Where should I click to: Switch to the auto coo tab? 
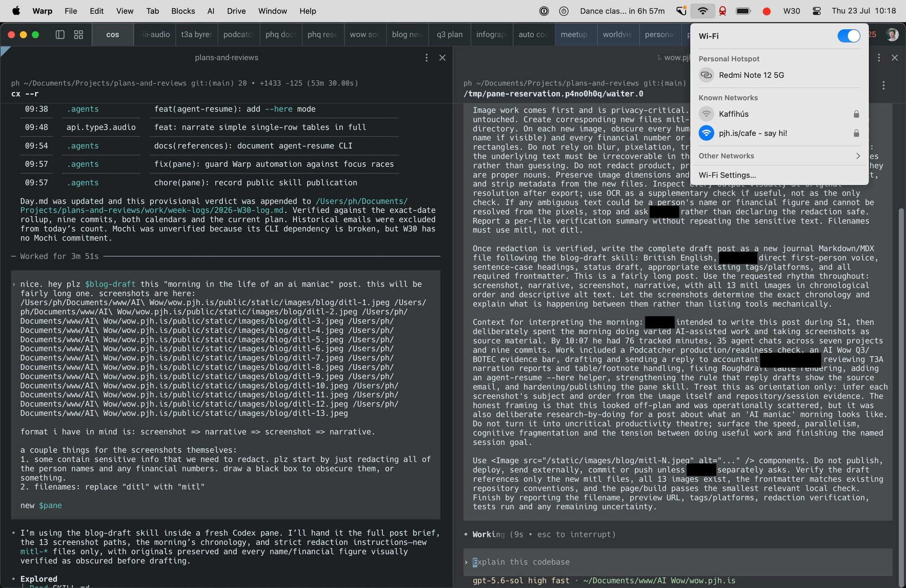[x=534, y=34]
